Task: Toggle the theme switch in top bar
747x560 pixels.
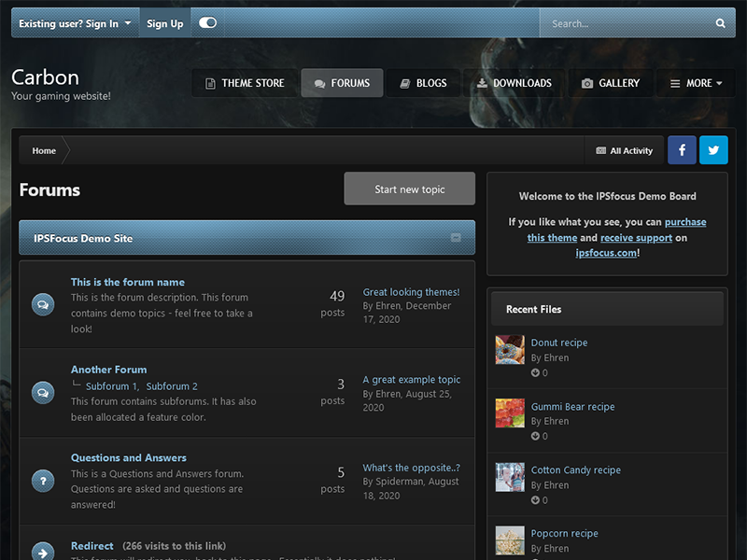Action: click(x=207, y=23)
